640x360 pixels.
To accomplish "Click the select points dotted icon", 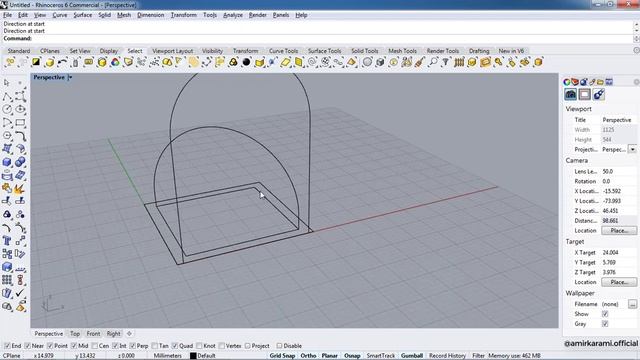I will [154, 62].
